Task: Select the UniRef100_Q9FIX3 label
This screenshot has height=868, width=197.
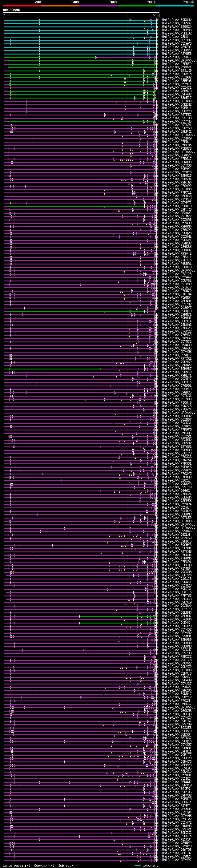Action: [177, 209]
